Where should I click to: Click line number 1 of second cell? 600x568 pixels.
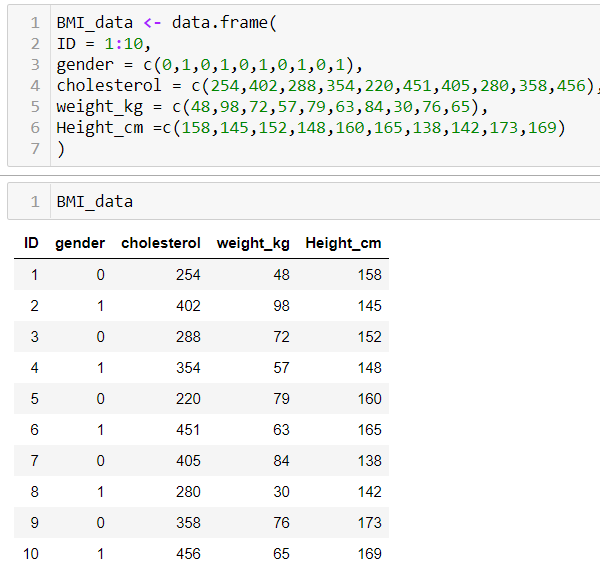coord(35,202)
